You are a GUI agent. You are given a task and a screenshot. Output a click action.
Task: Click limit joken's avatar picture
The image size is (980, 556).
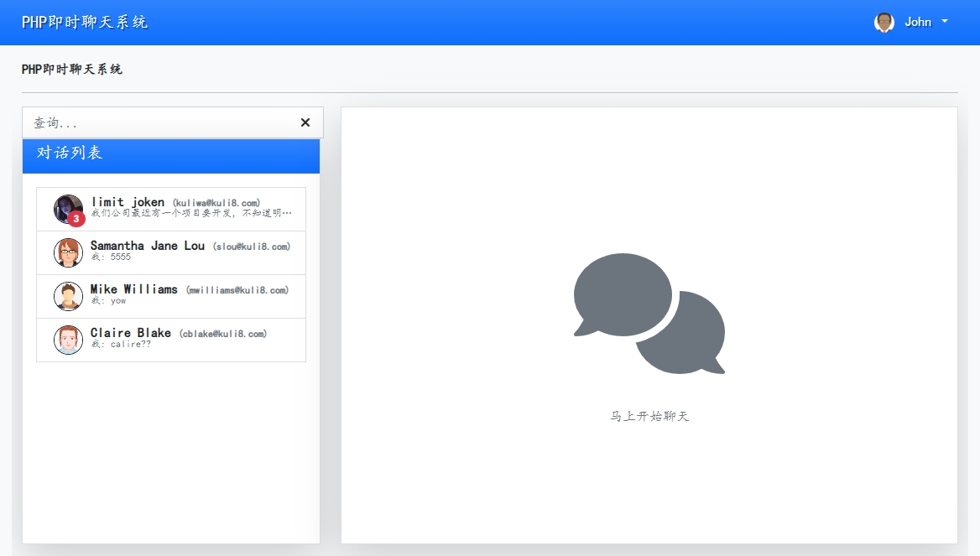pyautogui.click(x=67, y=208)
